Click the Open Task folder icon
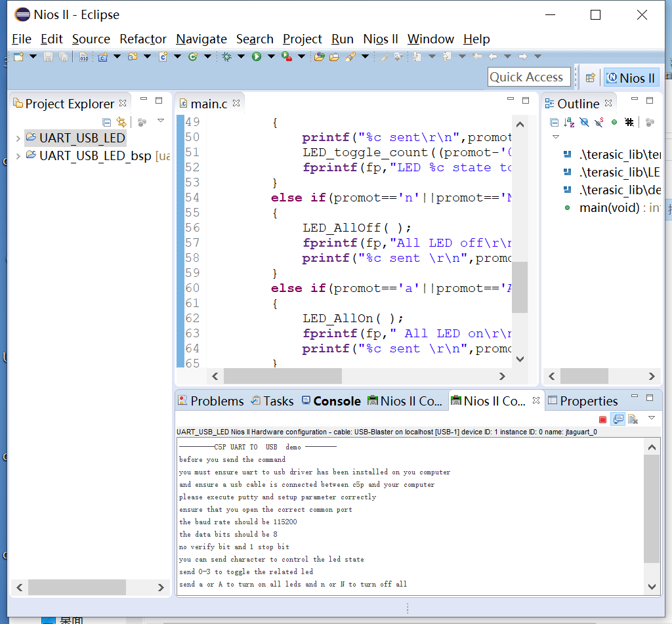Image resolution: width=672 pixels, height=624 pixels. 334,56
